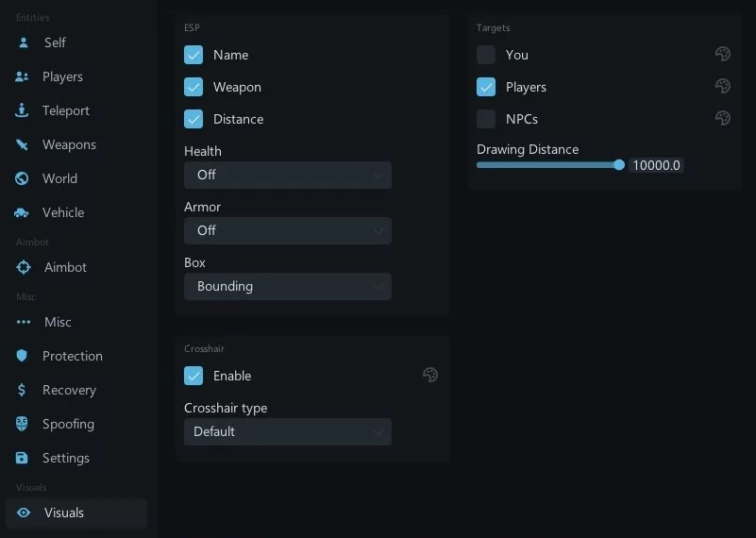Select the World menu item
This screenshot has height=538, width=756.
[59, 178]
